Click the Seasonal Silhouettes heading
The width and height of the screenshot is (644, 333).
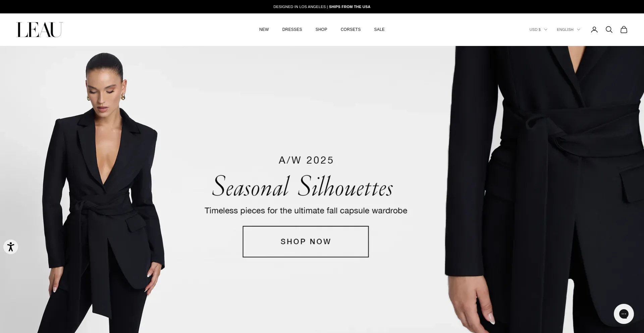click(x=303, y=186)
